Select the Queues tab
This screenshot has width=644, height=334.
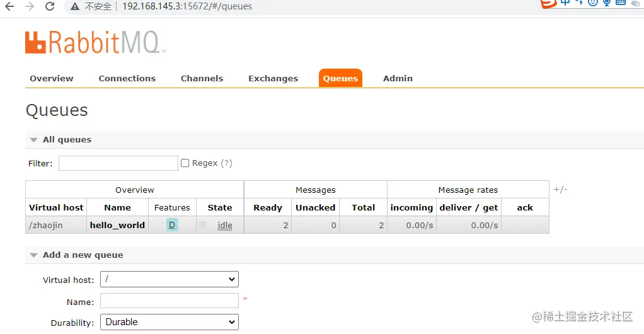[x=340, y=79]
